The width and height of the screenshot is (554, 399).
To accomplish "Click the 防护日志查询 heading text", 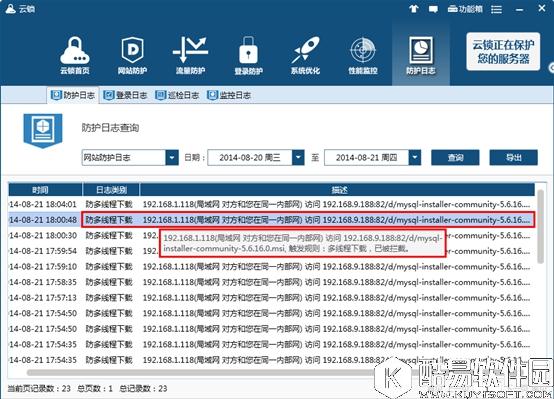I will coord(110,128).
